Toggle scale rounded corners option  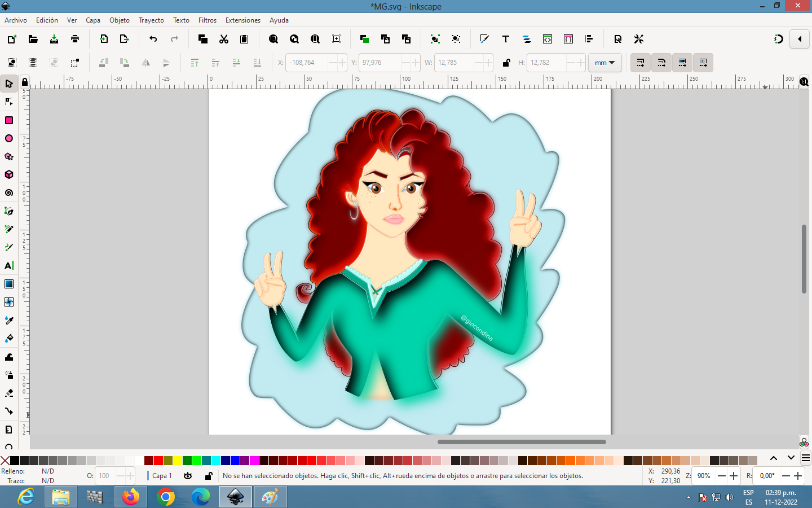click(661, 63)
